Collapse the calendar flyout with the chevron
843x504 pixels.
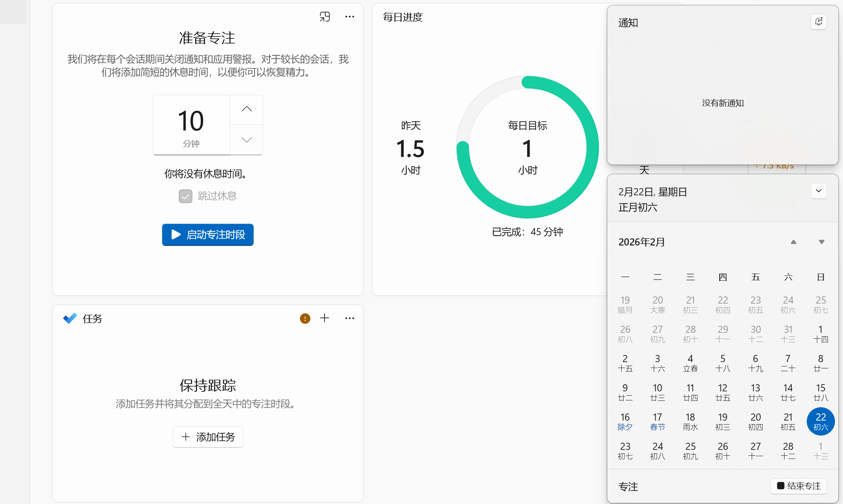tap(818, 191)
